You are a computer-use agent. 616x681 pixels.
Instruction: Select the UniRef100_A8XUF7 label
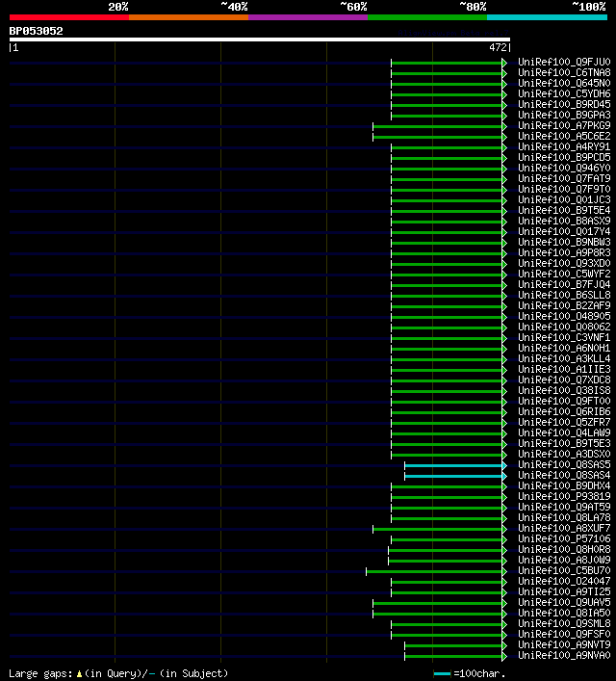[564, 528]
